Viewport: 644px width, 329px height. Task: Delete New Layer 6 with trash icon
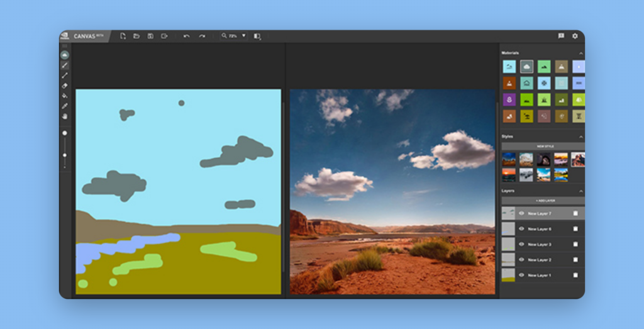tap(575, 229)
